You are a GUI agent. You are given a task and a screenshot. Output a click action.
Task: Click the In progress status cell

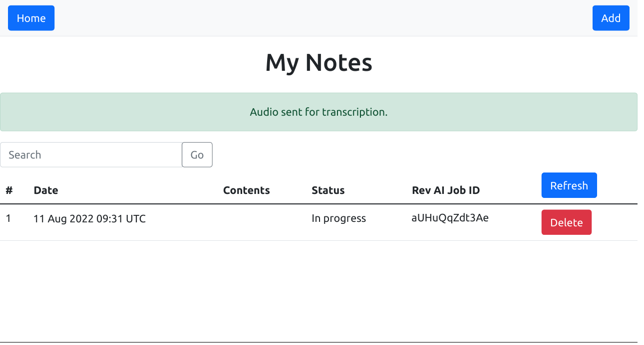click(338, 218)
